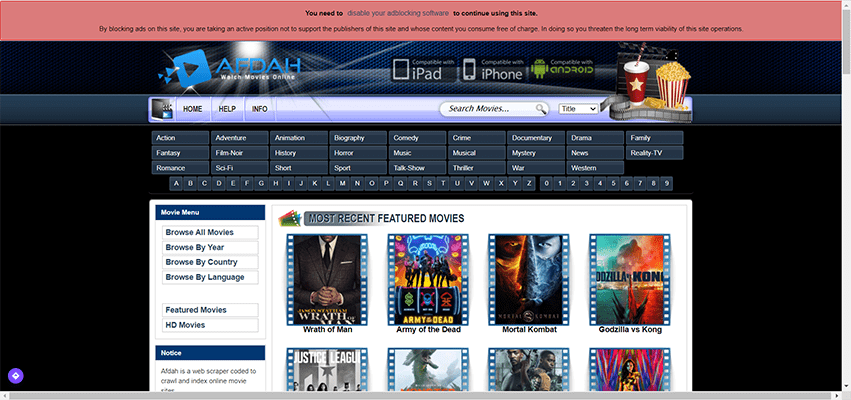Open HD Movies link
This screenshot has height=400, width=851.
pos(210,325)
